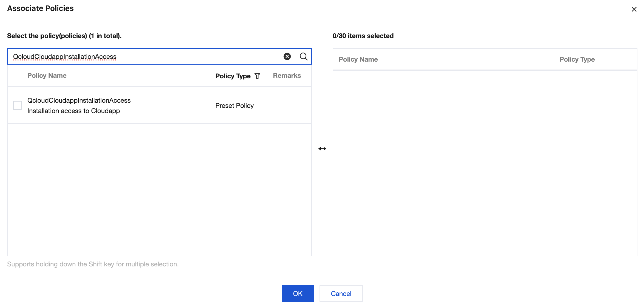Click the double-headed transfer arrow
The image size is (644, 305).
322,149
